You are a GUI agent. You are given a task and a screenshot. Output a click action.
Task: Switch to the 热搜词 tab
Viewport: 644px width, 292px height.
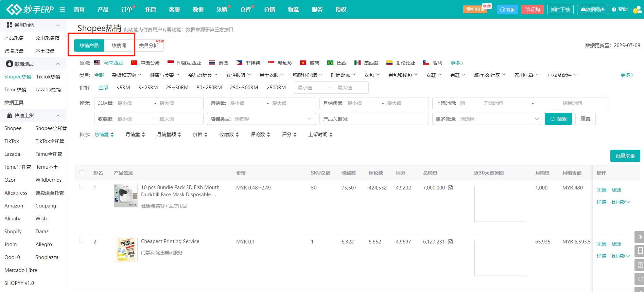[119, 45]
